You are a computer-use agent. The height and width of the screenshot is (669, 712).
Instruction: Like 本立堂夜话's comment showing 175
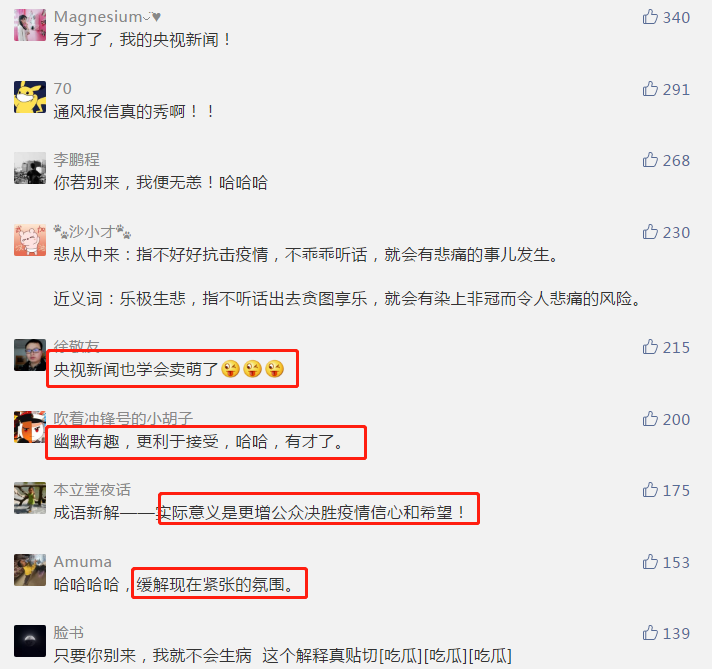[650, 490]
